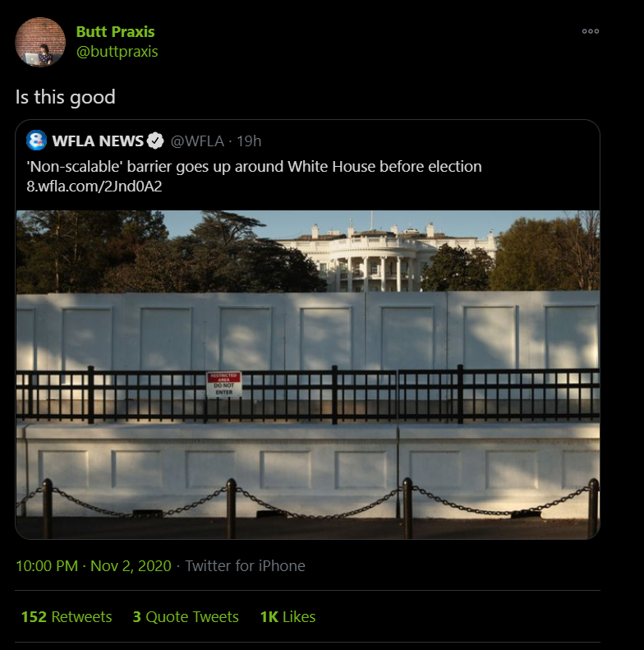Open the Twitter for iPhone source link
Screen dimensions: 644x650
point(245,566)
